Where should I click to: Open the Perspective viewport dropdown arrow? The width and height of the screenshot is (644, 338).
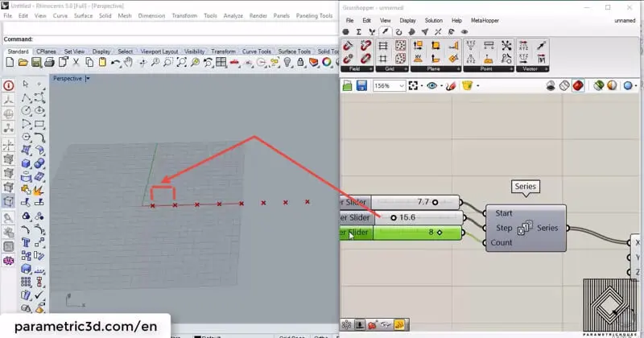88,79
